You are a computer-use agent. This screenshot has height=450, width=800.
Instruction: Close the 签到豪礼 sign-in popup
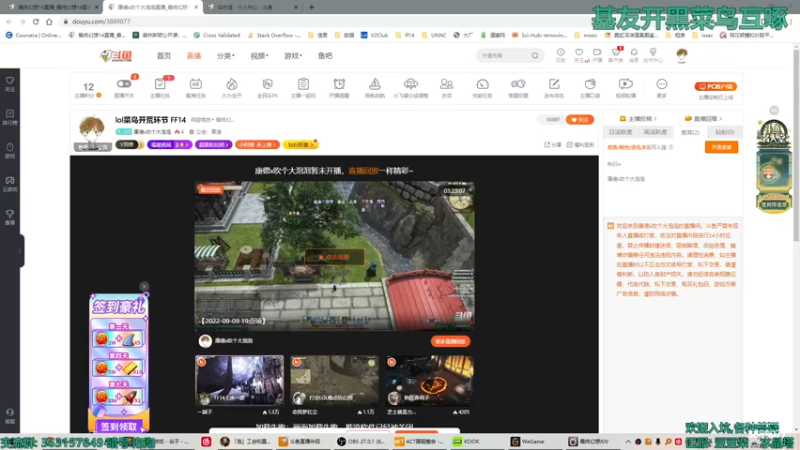tap(144, 286)
